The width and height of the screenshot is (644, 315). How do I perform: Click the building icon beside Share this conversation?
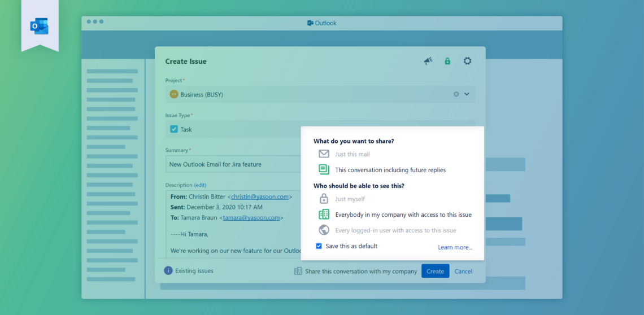pos(298,271)
